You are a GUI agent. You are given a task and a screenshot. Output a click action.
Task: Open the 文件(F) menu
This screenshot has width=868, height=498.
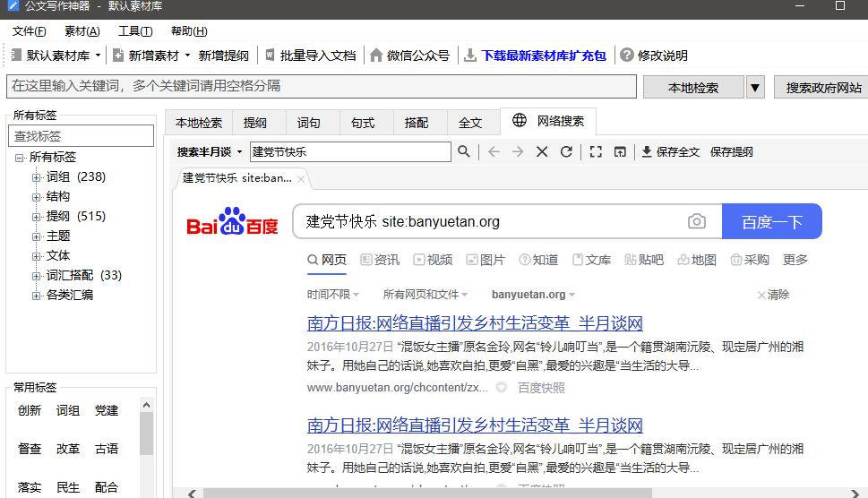[x=30, y=31]
